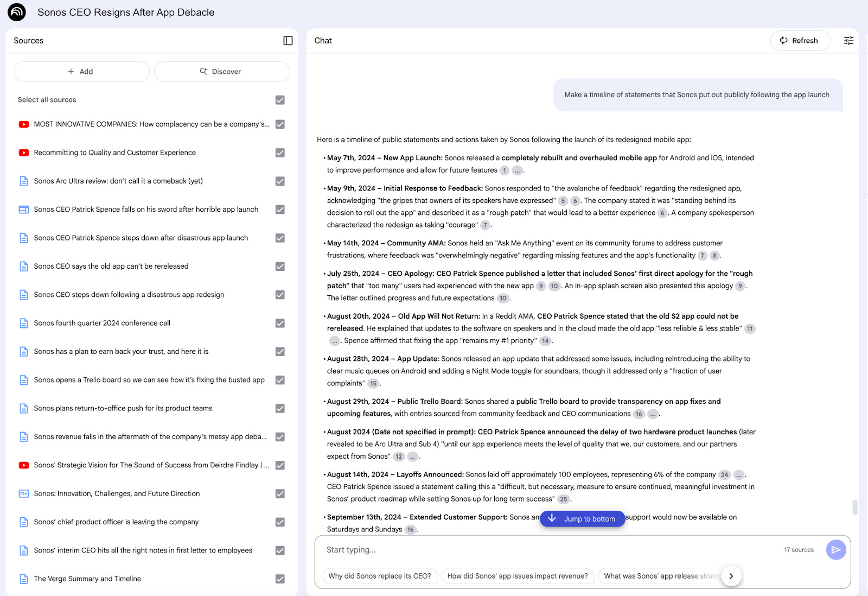The height and width of the screenshot is (596, 868).
Task: Click document icon for 'plan to earn back your trust'
Action: click(x=24, y=352)
